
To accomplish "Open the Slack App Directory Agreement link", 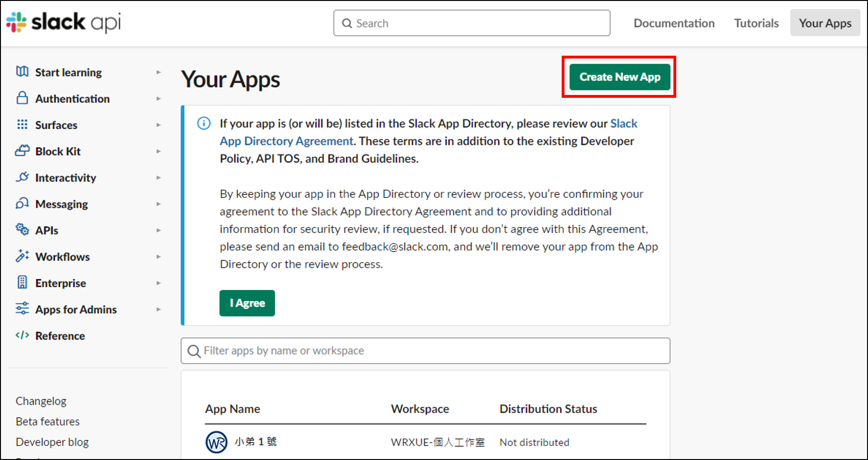I will coord(286,141).
